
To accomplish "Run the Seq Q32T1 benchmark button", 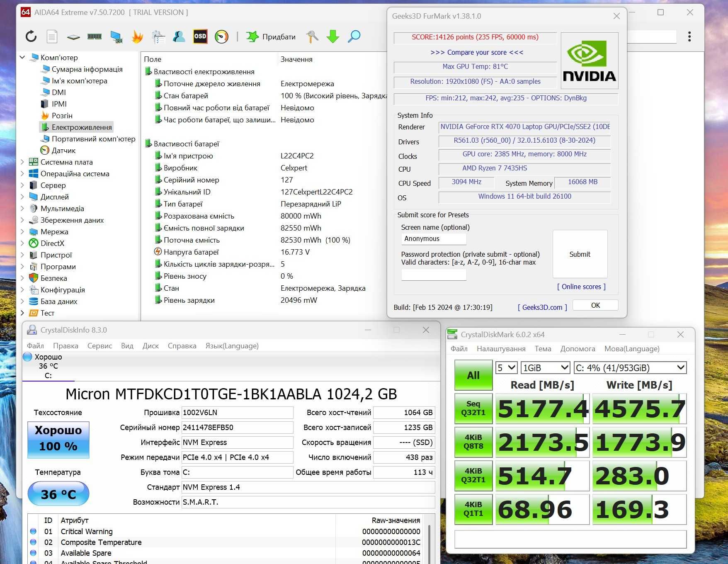I will point(473,408).
